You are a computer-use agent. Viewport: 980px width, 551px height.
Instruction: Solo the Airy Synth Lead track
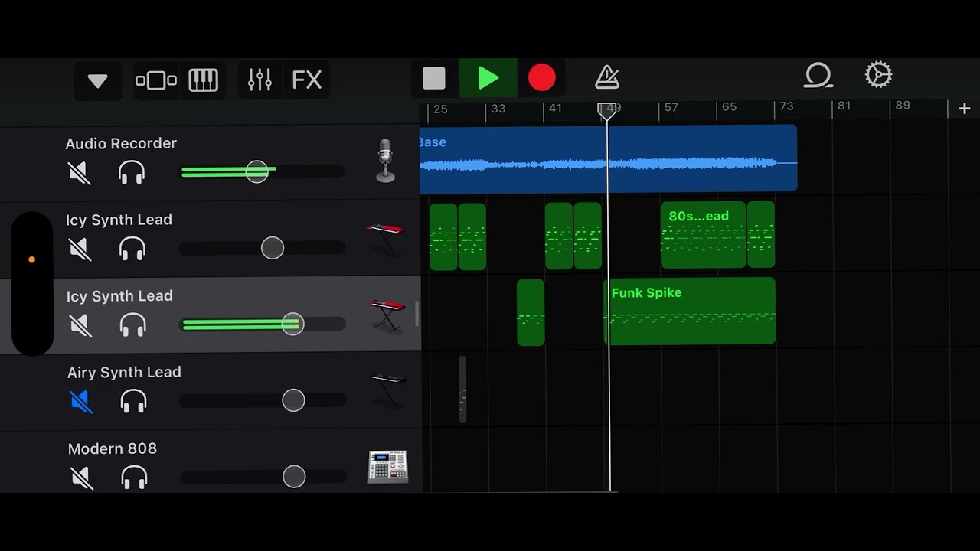(134, 402)
